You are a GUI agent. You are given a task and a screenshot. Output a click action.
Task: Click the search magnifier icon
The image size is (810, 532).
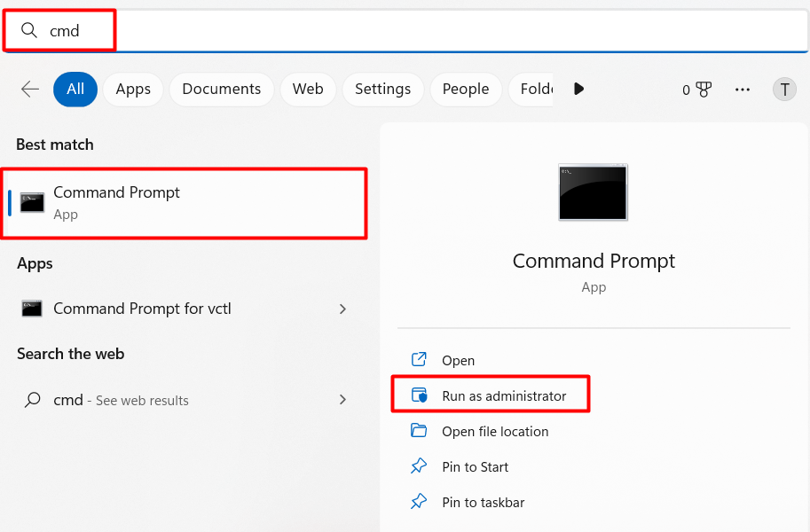29,30
